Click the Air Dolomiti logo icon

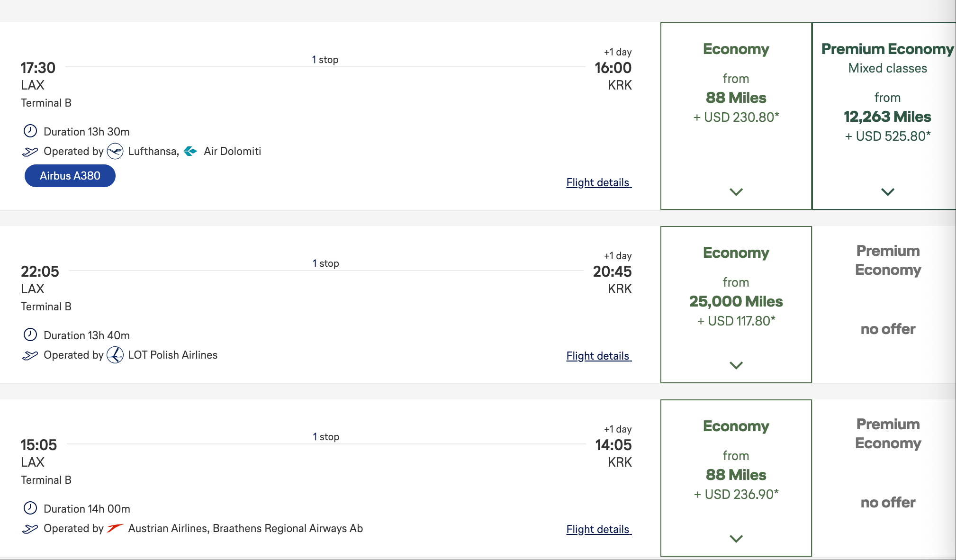(190, 151)
